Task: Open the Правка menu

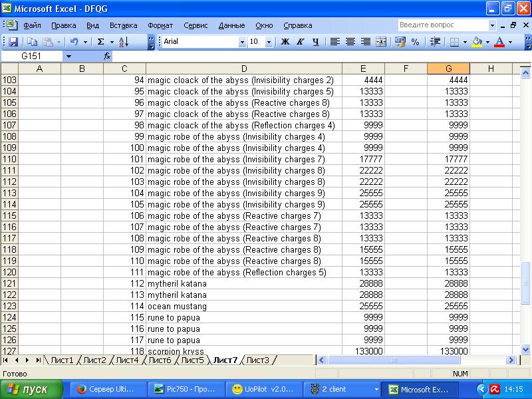Action: coord(63,25)
